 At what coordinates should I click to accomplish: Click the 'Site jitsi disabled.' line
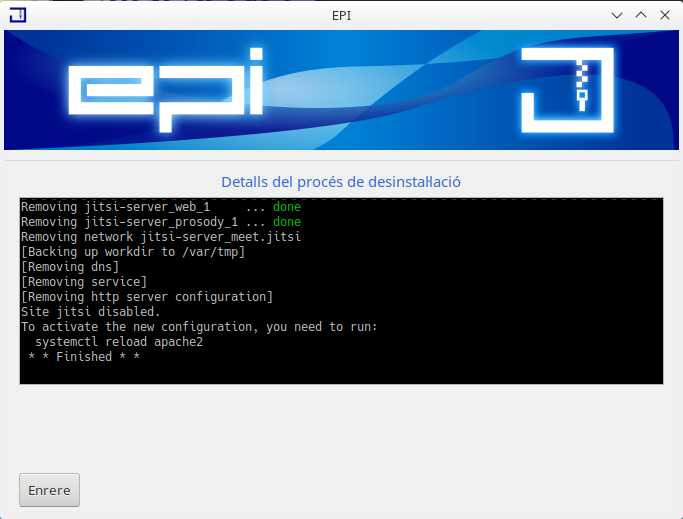[91, 312]
